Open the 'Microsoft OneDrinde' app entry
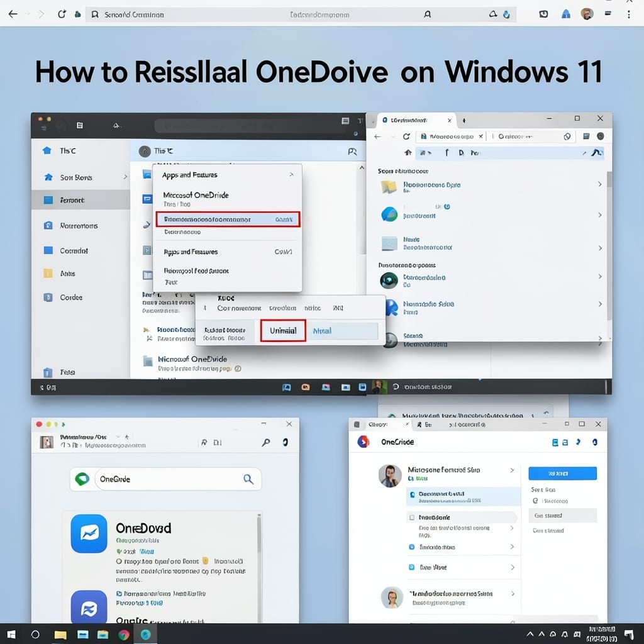 (x=192, y=359)
